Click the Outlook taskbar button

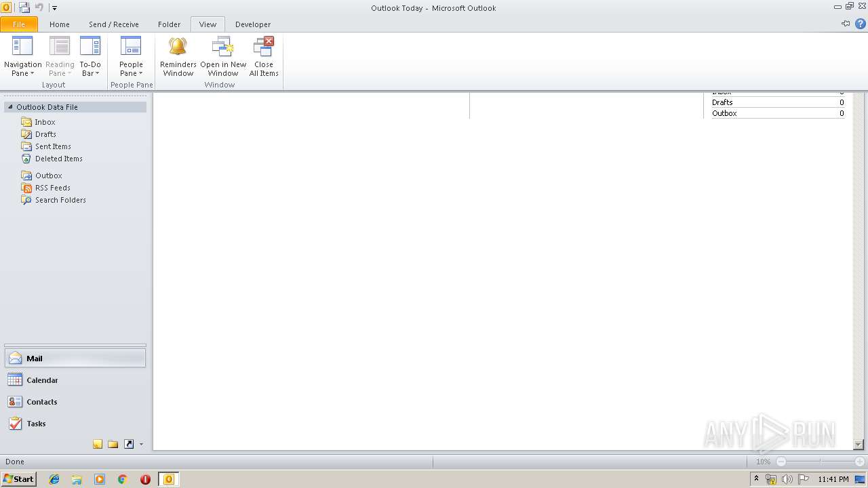click(x=168, y=479)
